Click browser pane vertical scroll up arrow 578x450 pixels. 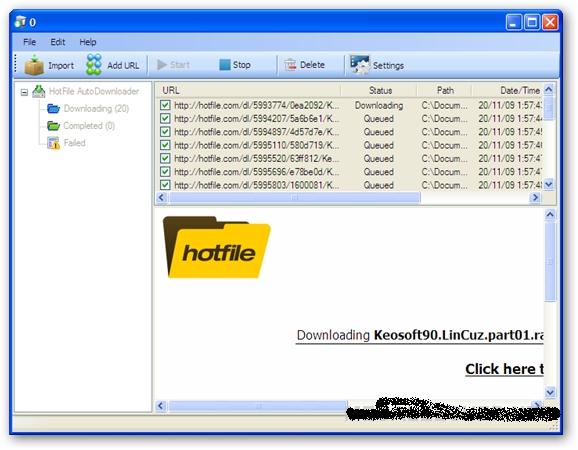pos(550,215)
